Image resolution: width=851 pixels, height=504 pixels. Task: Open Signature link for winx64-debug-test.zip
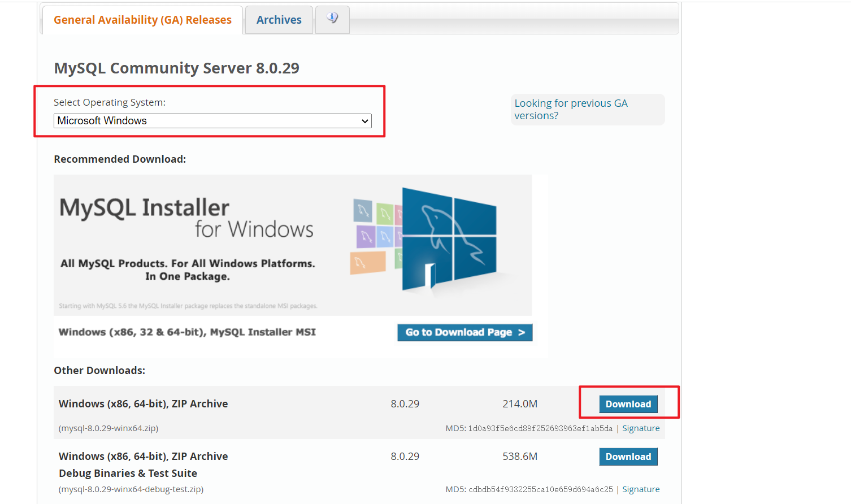click(x=641, y=489)
